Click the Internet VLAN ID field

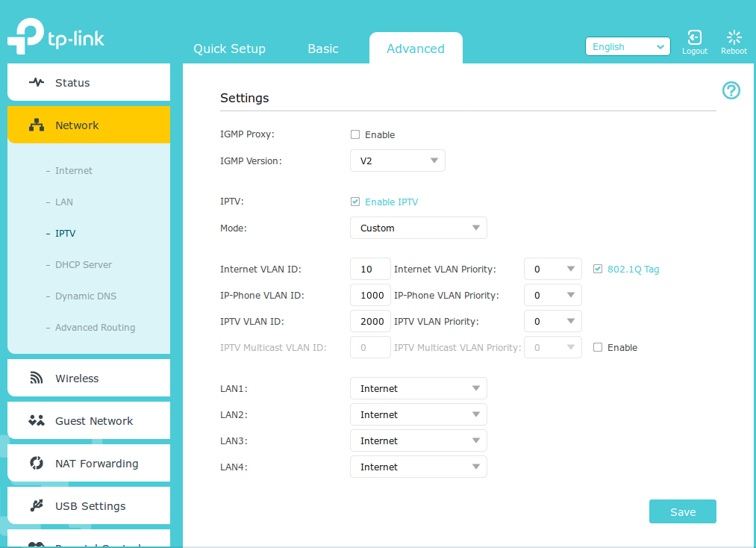[x=370, y=270]
